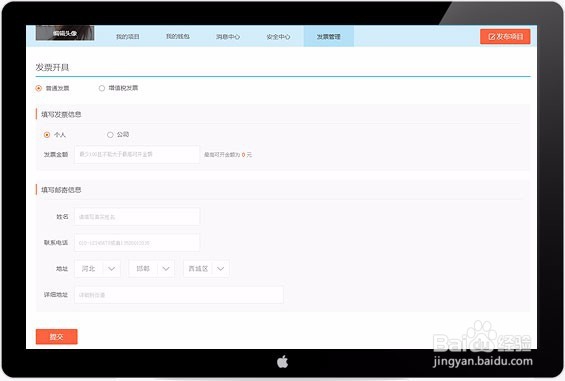Expand the 邯郸 city dropdown
Image resolution: width=565 pixels, height=381 pixels.
152,269
